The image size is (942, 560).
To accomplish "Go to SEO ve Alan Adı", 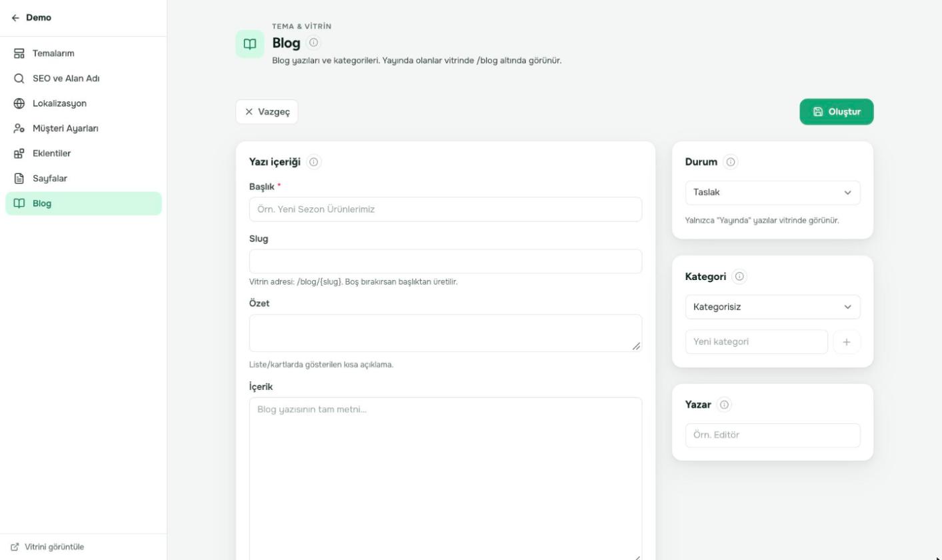I will 83,79.
